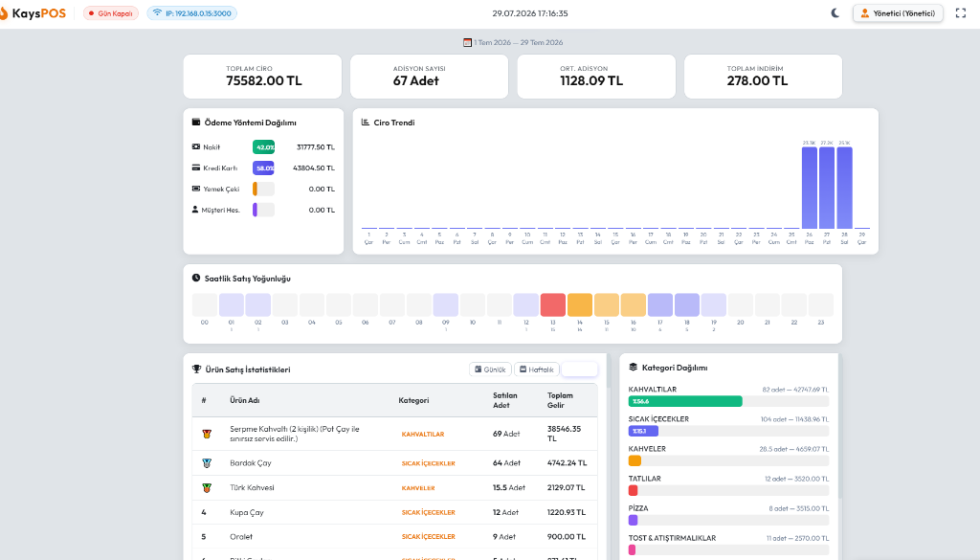Click the purple Müşteri Hes. bar
Screen dimensions: 980x560
tap(255, 210)
